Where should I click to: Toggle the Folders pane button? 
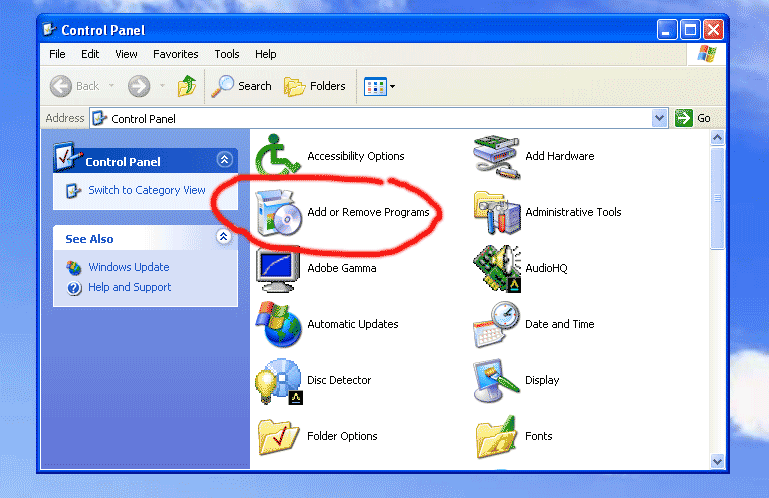click(315, 86)
